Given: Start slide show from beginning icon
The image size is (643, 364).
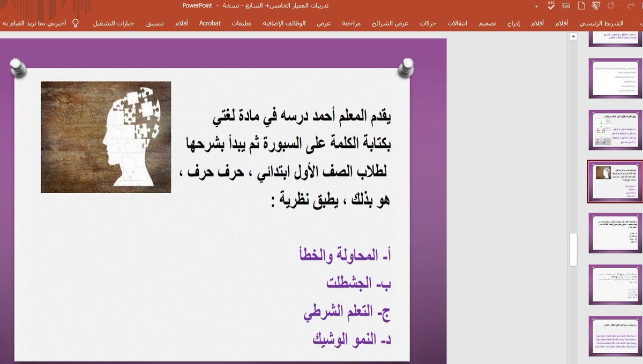Looking at the screenshot, I should click(x=596, y=5).
